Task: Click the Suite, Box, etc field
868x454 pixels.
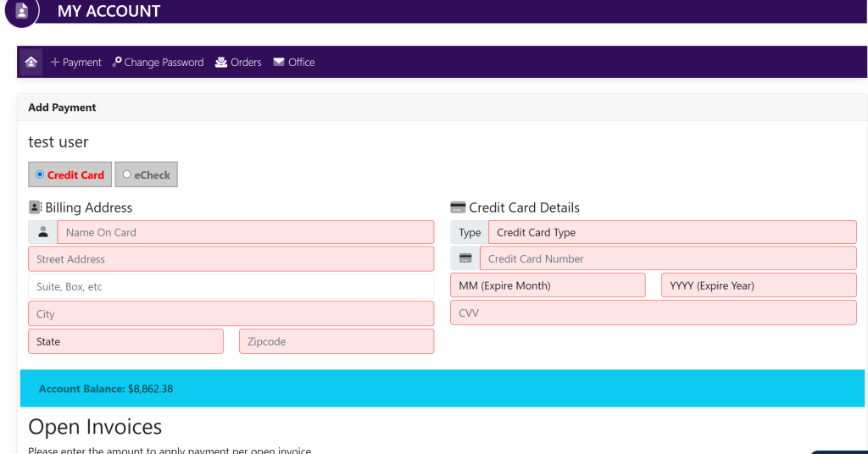Action: coord(231,286)
